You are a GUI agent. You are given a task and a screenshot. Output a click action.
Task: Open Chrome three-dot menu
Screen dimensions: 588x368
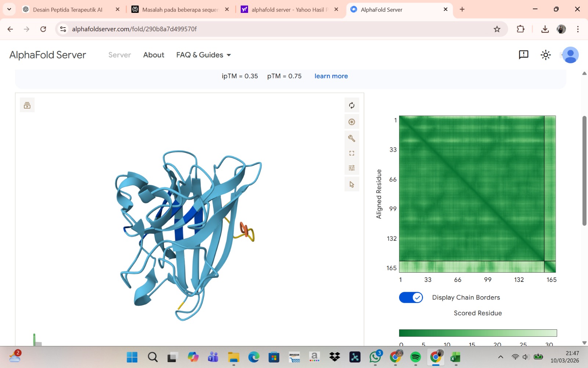click(578, 29)
